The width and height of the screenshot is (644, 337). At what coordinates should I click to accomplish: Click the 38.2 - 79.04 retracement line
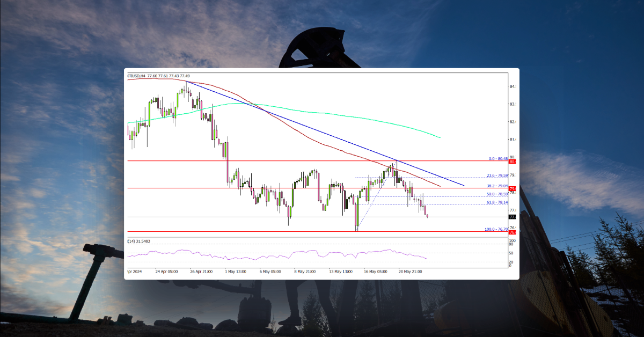pyautogui.click(x=322, y=188)
